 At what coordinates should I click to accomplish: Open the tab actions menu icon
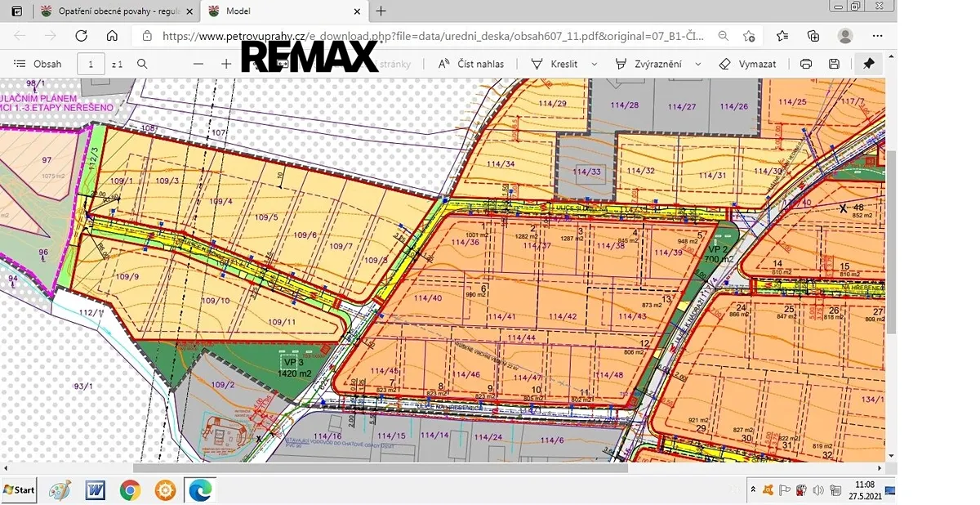pos(16,11)
